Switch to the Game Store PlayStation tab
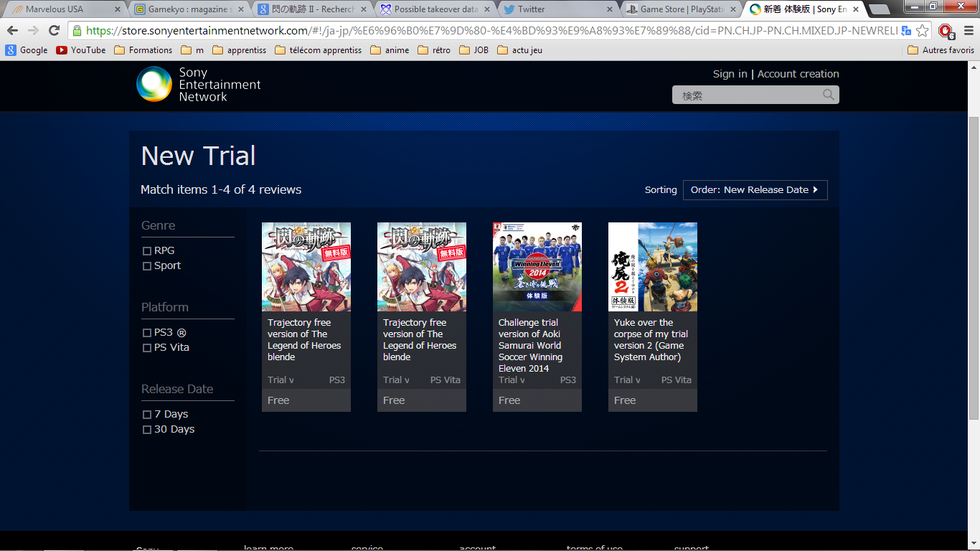980x551 pixels. coord(683,9)
